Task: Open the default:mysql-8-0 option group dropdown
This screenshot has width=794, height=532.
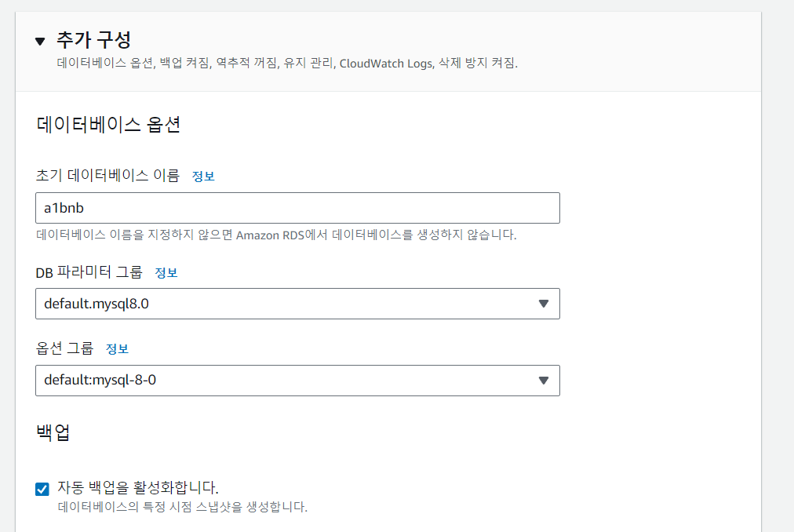Action: pos(297,381)
